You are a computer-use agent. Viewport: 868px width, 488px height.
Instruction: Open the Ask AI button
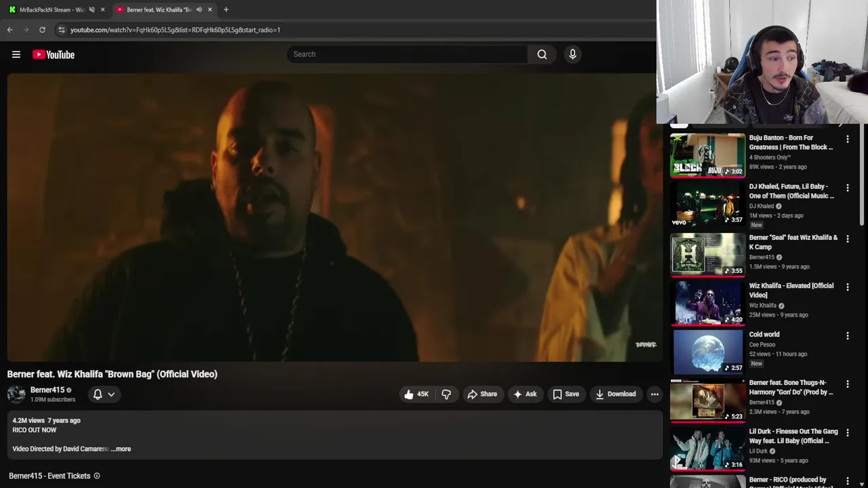coord(525,394)
